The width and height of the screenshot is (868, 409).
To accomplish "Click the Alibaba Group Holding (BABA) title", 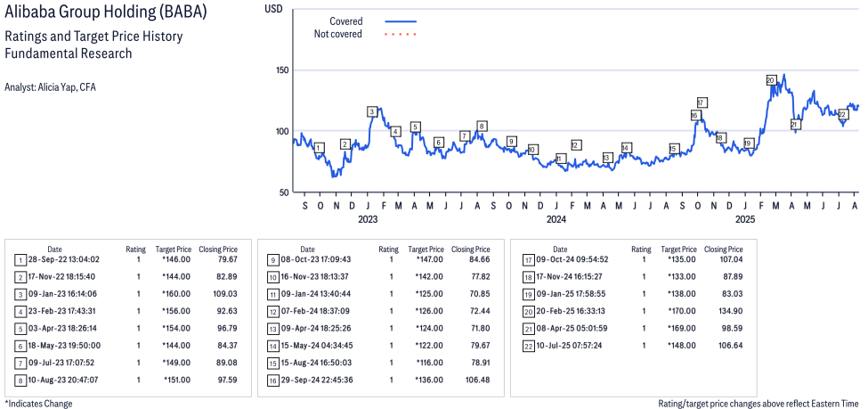I will [105, 12].
